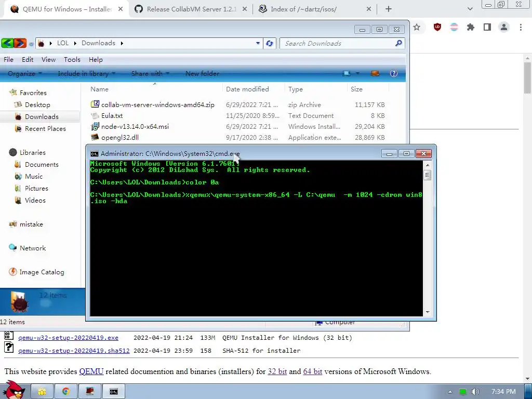This screenshot has height=399, width=532.
Task: Click the cmd window title icon
Action: coord(95,154)
